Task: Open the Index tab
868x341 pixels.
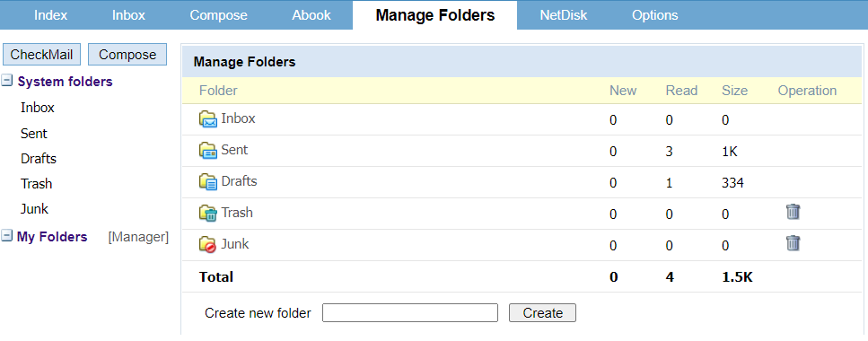Action: point(51,15)
